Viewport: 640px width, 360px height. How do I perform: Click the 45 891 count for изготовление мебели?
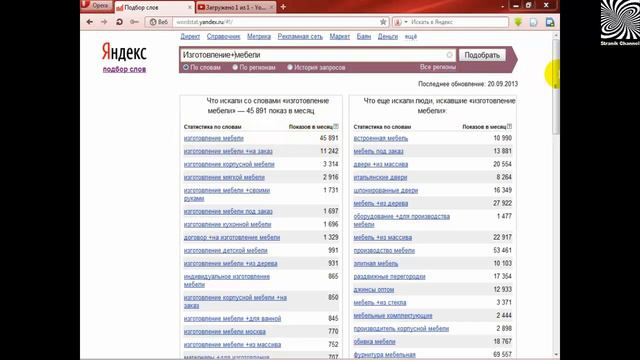point(329,138)
